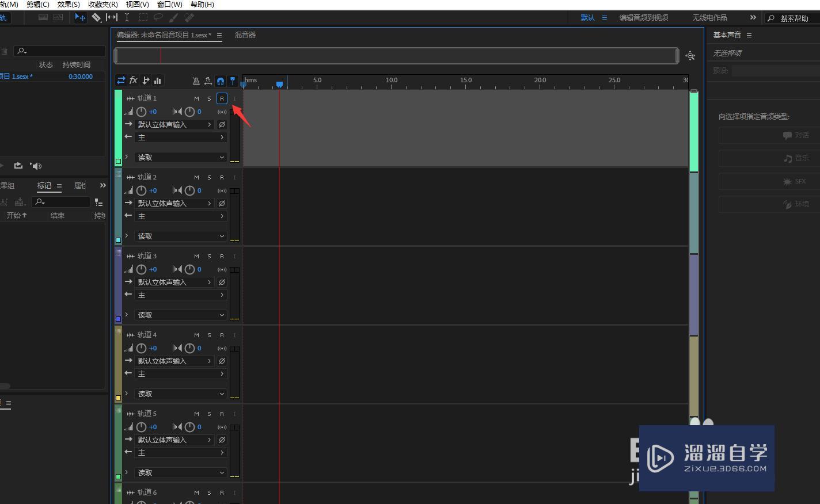820x504 pixels.
Task: Select the Razor tool in top toolbar
Action: click(x=97, y=18)
